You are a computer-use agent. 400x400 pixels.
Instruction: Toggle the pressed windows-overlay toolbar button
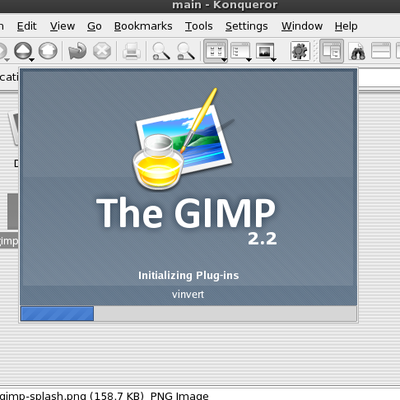coord(331,51)
